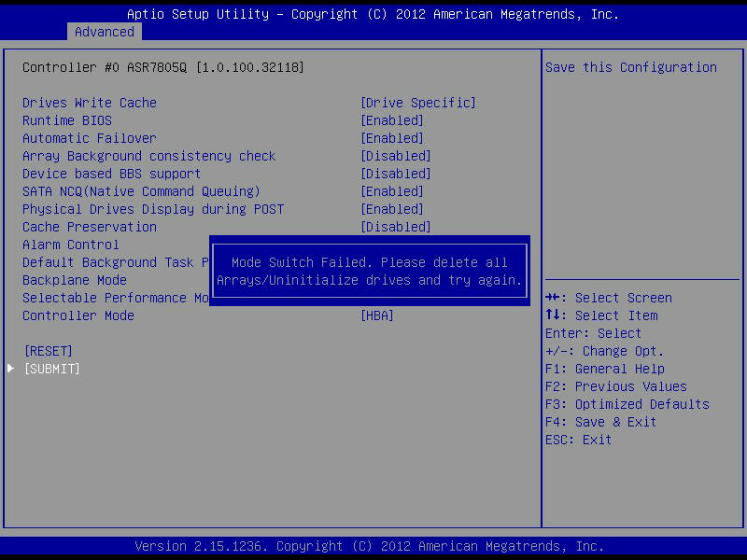
Task: Toggle Physical Drives Display during POST value
Action: (x=392, y=209)
